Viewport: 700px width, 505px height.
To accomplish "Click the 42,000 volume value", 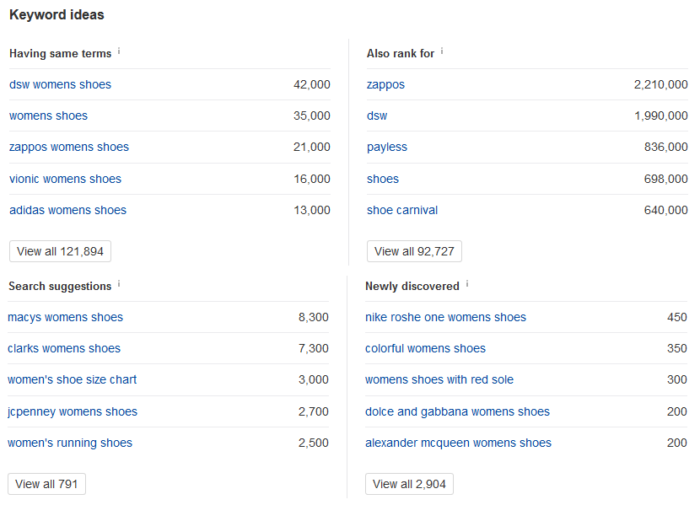I will [x=312, y=84].
